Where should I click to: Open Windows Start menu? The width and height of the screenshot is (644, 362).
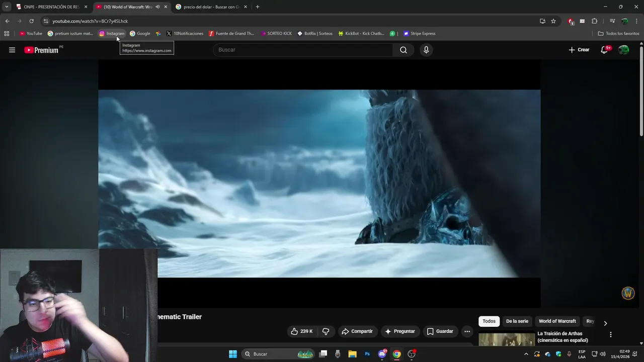233,354
